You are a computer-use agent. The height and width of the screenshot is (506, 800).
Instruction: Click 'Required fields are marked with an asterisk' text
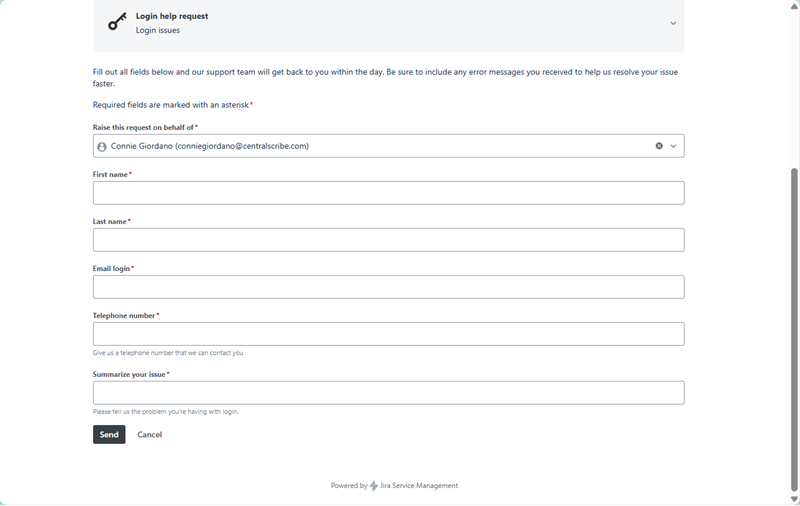coord(171,105)
